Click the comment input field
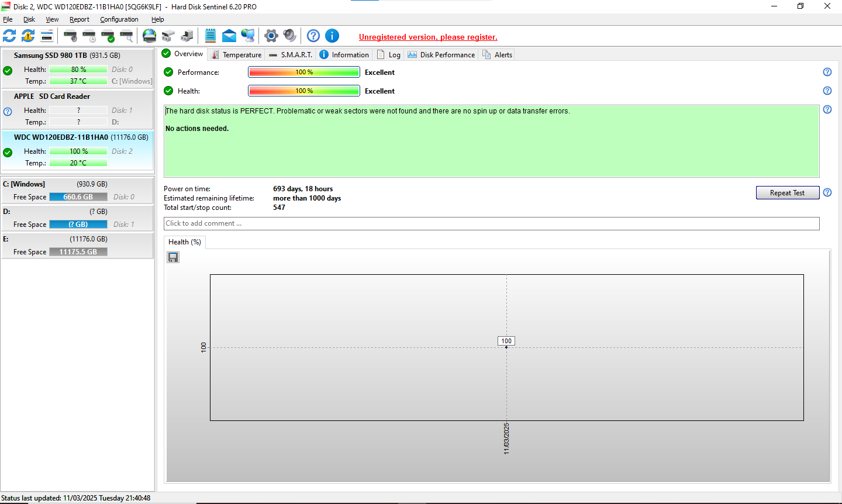Viewport: 842px width, 504px height. 492,223
